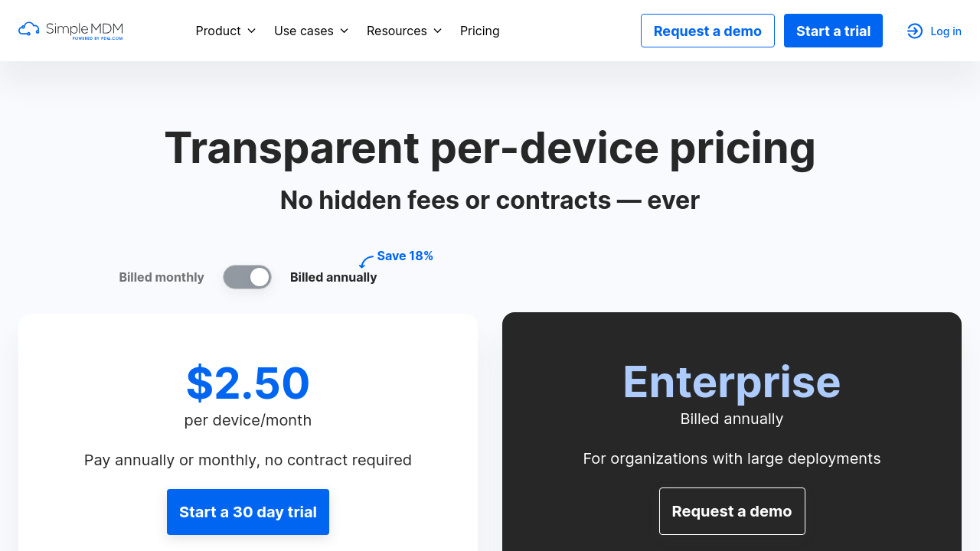Open the Pricing navigation item
Viewport: 980px width, 551px height.
click(480, 31)
